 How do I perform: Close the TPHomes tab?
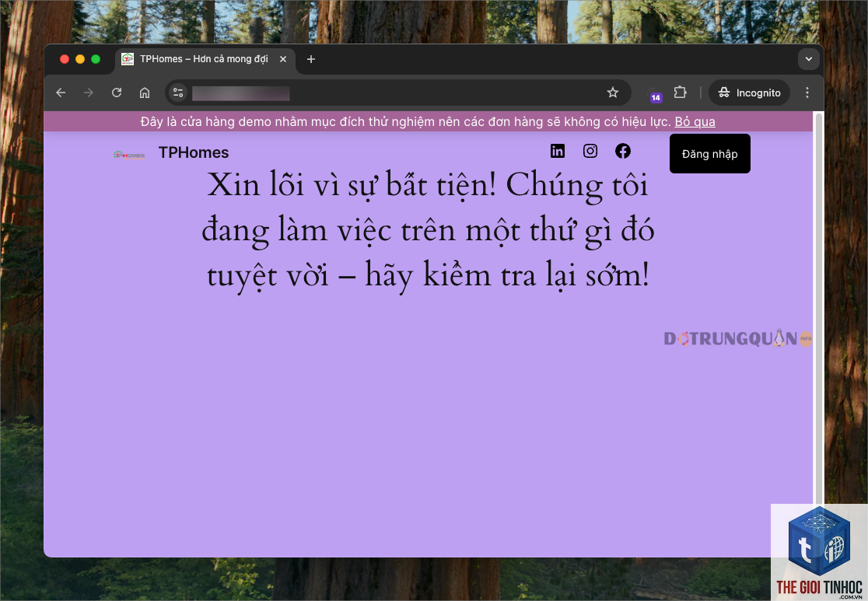[x=283, y=59]
